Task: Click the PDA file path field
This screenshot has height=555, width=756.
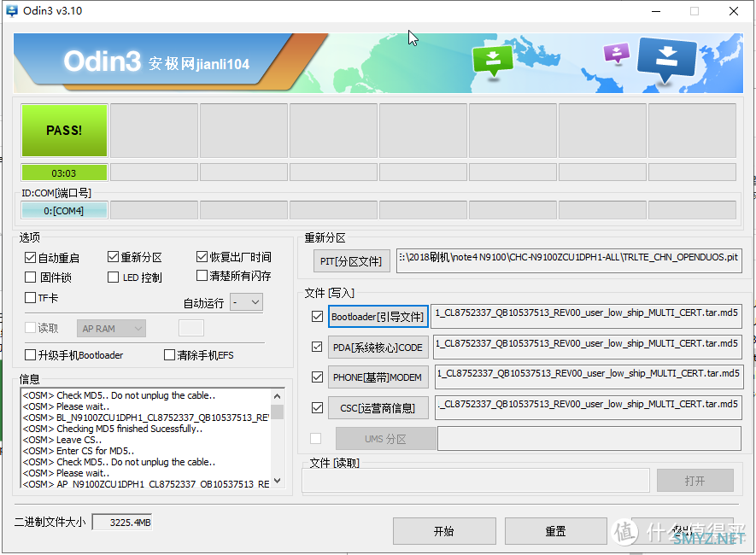Action: [x=587, y=347]
